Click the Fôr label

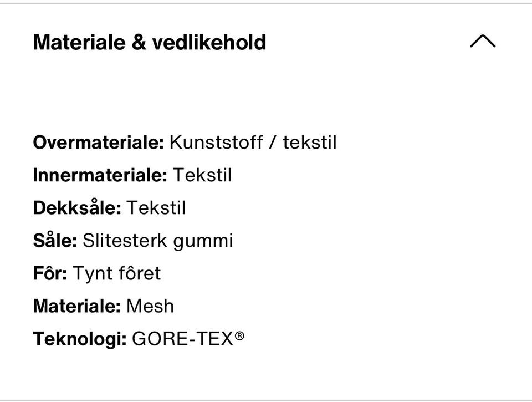50,273
